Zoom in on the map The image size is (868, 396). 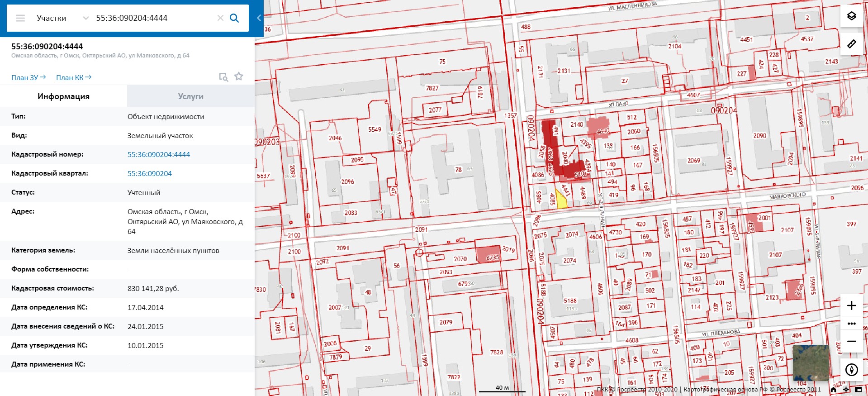(x=851, y=305)
